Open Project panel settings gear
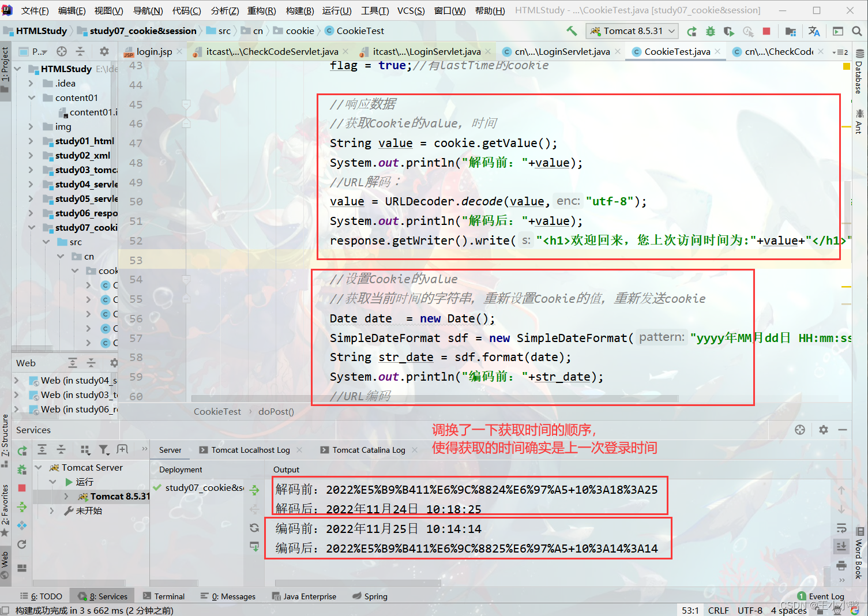868x616 pixels. 104,51
